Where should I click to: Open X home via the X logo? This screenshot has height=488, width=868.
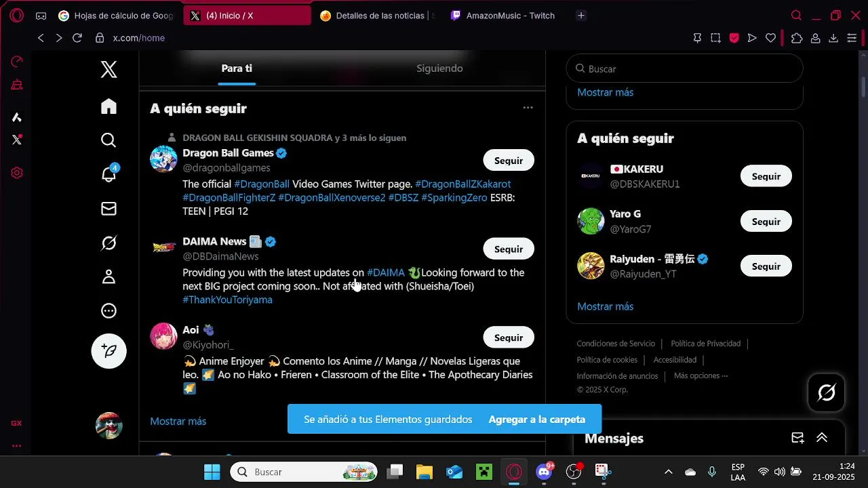tap(108, 69)
